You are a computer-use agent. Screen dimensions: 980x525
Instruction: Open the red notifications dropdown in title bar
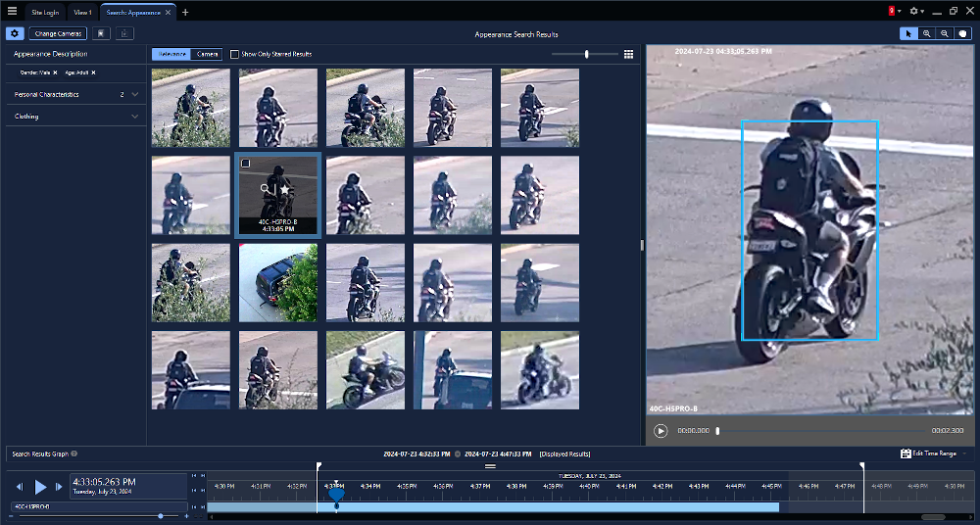point(895,12)
